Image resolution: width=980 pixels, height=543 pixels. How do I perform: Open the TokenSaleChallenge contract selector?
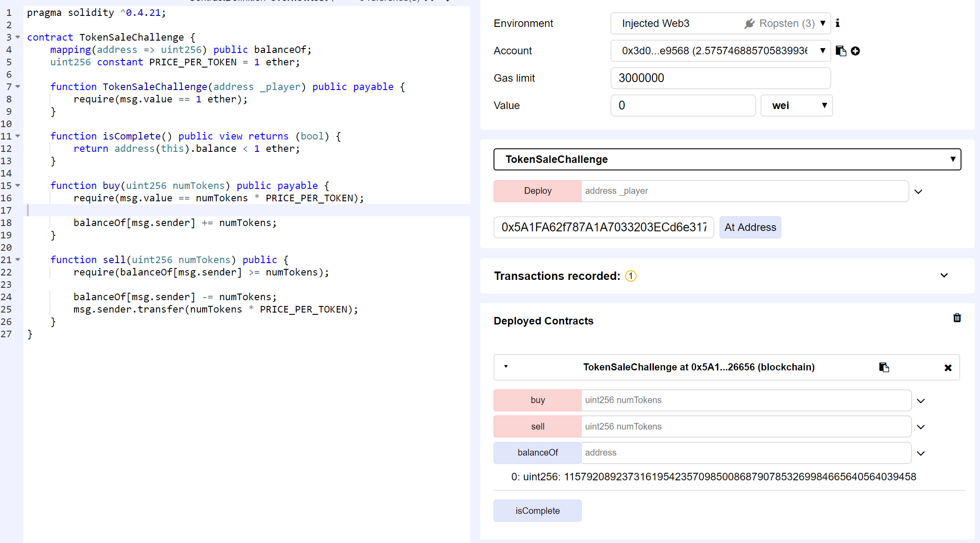coord(727,159)
